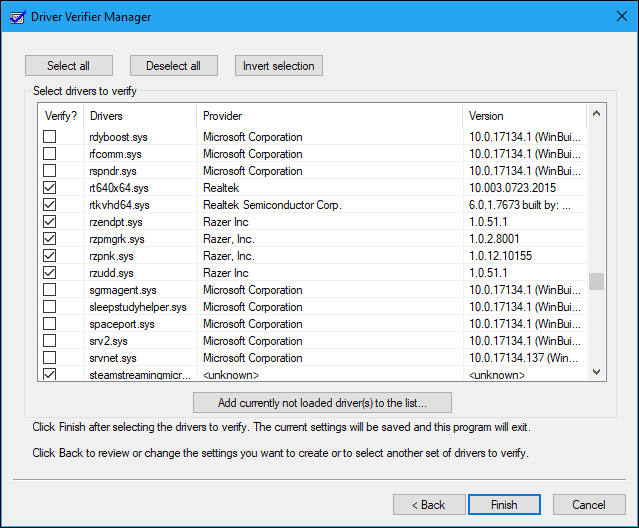
Task: Cancel the Driver Verifier wizard
Action: (x=589, y=505)
